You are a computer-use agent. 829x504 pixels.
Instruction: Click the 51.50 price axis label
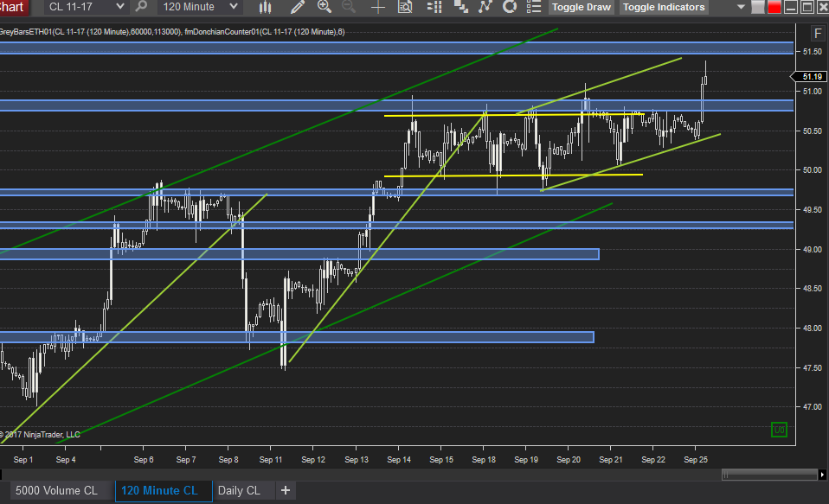tap(812, 51)
